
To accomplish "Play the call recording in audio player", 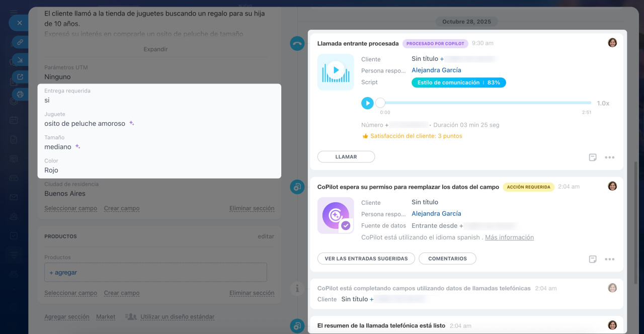I will coord(367,103).
